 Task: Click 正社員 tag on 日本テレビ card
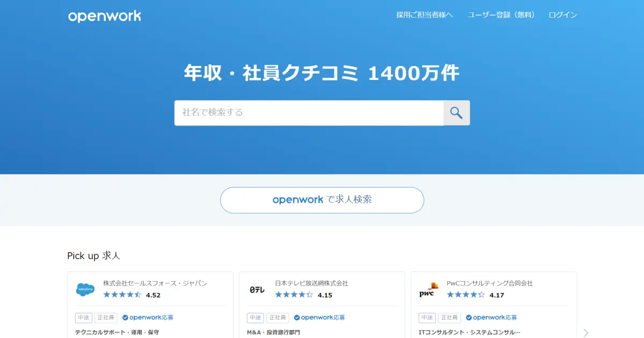[277, 318]
